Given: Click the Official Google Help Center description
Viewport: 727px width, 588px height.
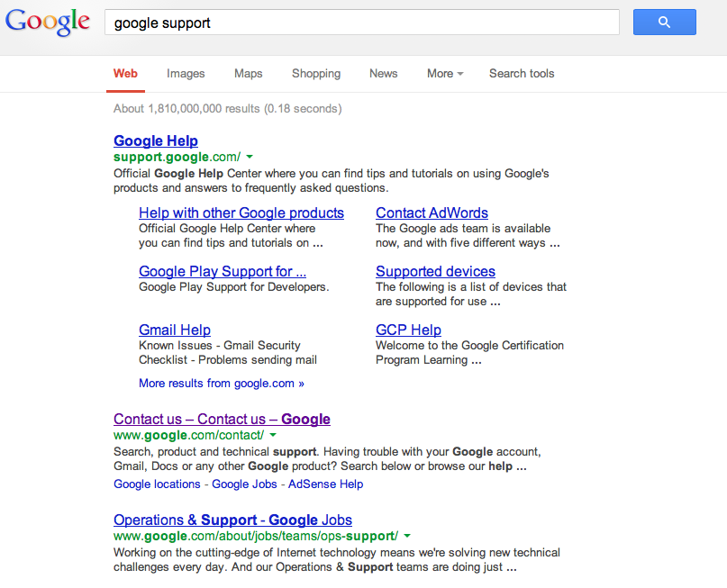Looking at the screenshot, I should (x=331, y=181).
